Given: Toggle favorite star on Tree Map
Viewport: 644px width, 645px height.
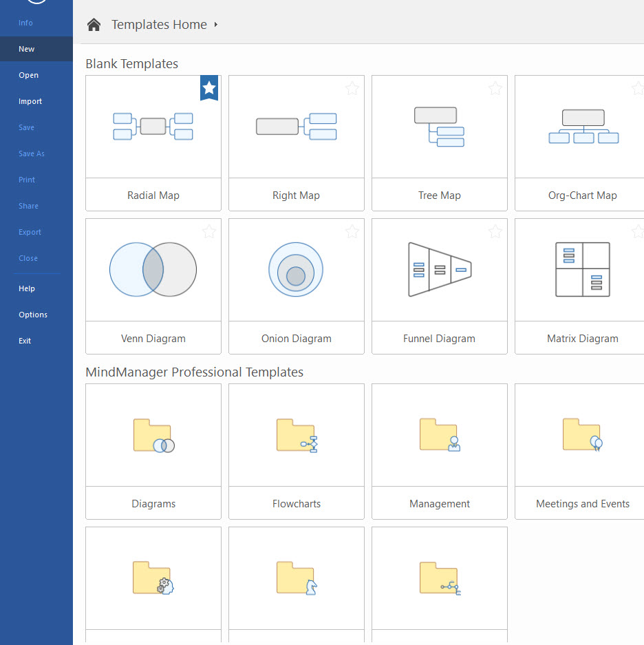Looking at the screenshot, I should pos(495,88).
